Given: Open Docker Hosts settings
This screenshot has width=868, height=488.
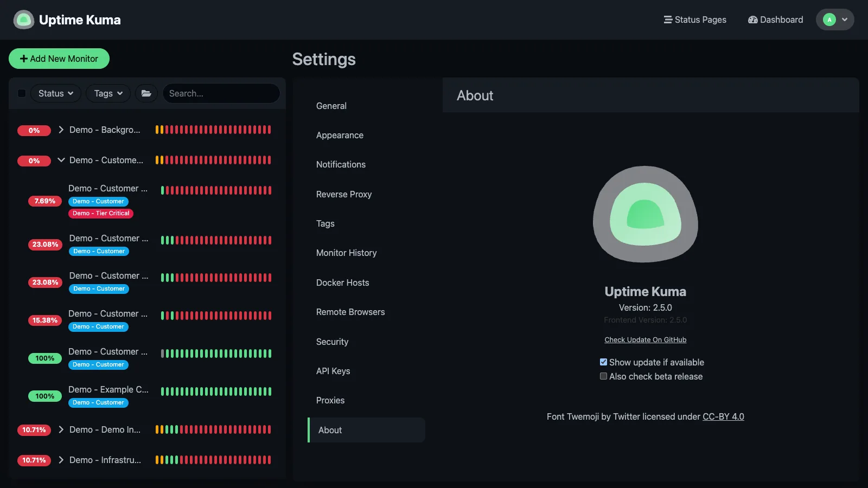Looking at the screenshot, I should (366, 282).
